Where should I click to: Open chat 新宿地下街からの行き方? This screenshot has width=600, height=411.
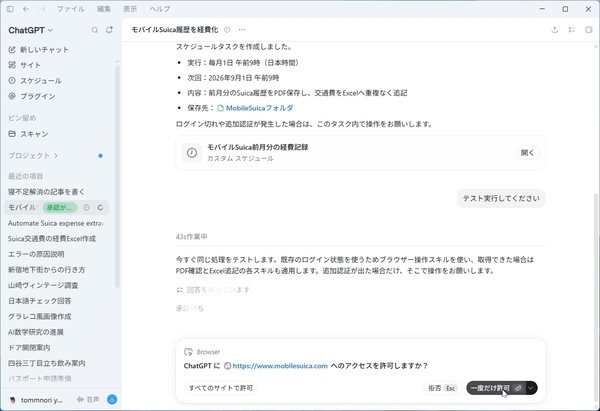click(46, 270)
